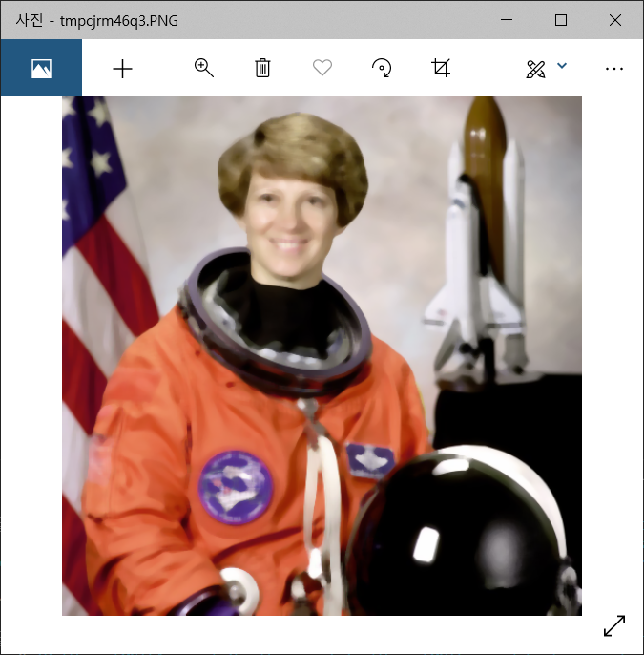Maximize the Photos window
The width and height of the screenshot is (644, 655).
pos(561,20)
